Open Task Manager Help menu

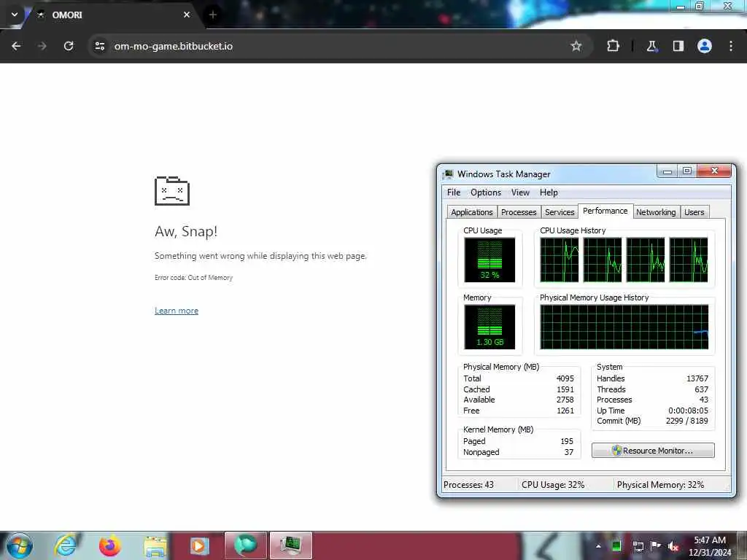pyautogui.click(x=549, y=192)
